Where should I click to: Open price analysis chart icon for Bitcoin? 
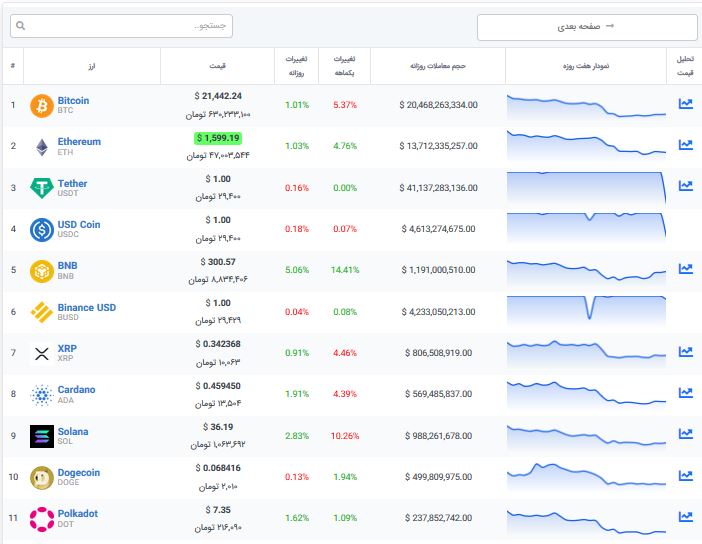pos(685,104)
